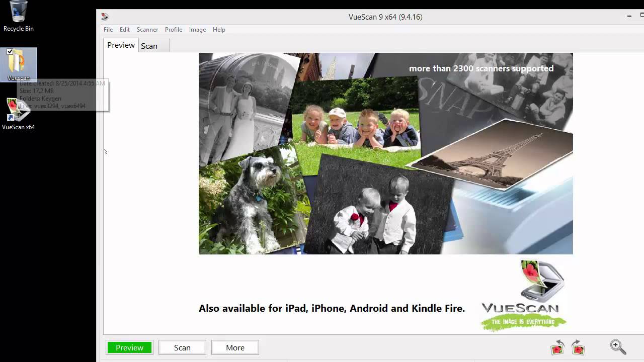Open the File menu
The height and width of the screenshot is (362, 644).
tap(108, 30)
